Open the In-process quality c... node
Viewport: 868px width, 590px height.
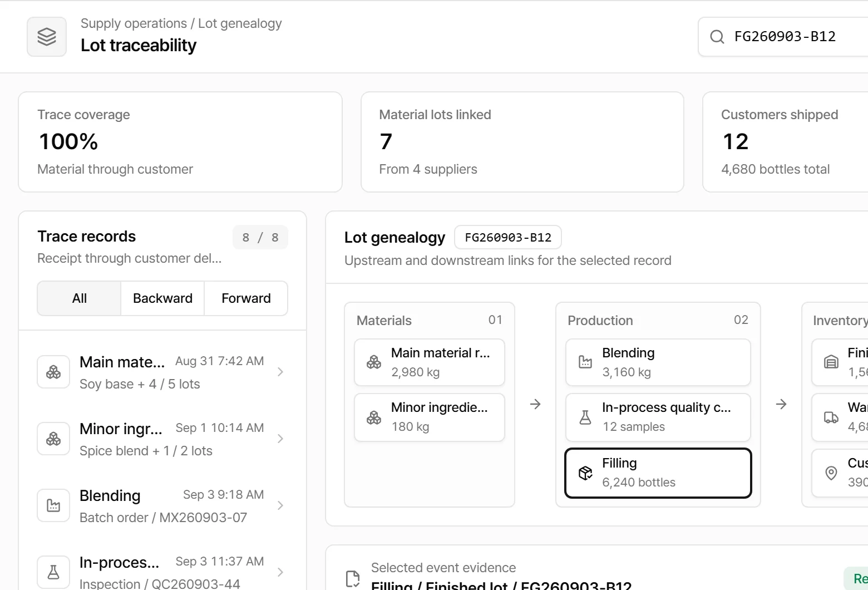658,417
